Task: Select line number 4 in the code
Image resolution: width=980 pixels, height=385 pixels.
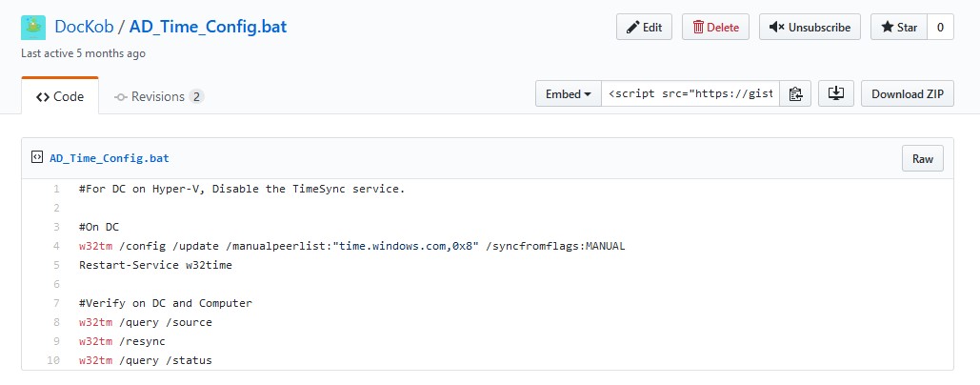Action: point(56,246)
